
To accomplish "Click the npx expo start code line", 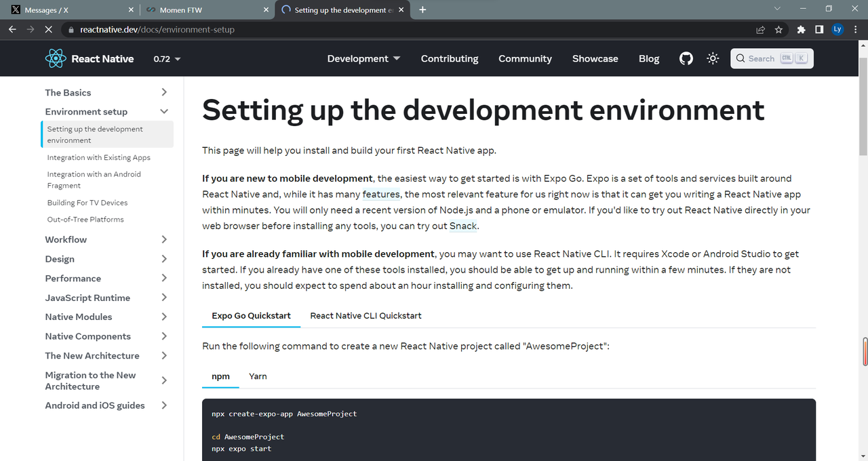I will coord(241,449).
